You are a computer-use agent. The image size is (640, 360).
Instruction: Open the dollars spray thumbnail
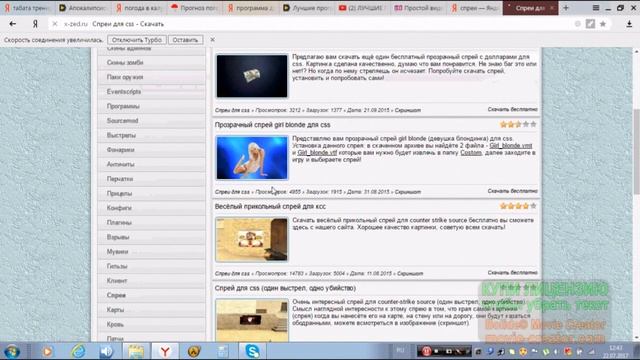coord(252,76)
